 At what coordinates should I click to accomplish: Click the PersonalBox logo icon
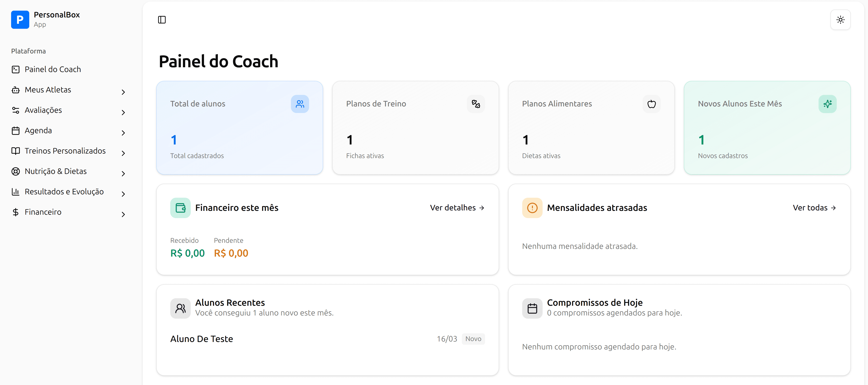20,19
